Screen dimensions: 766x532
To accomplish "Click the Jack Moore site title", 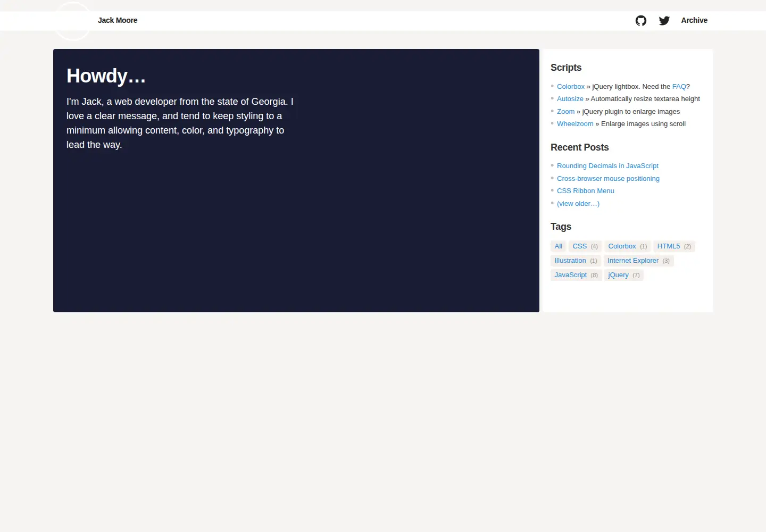I will coord(118,20).
